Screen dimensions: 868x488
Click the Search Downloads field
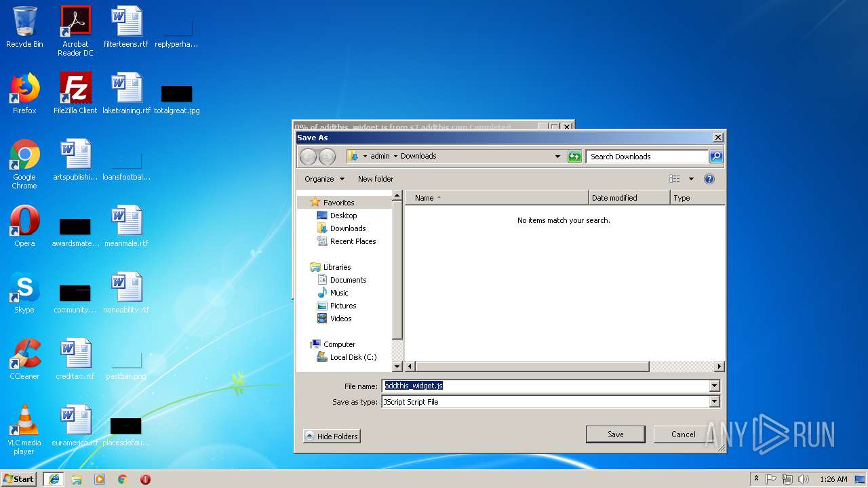tap(648, 157)
